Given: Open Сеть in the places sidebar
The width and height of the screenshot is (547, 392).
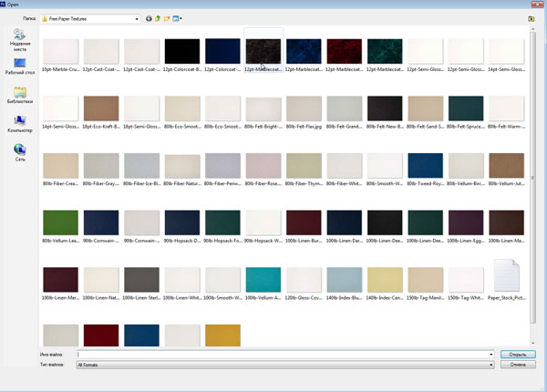Looking at the screenshot, I should (20, 153).
